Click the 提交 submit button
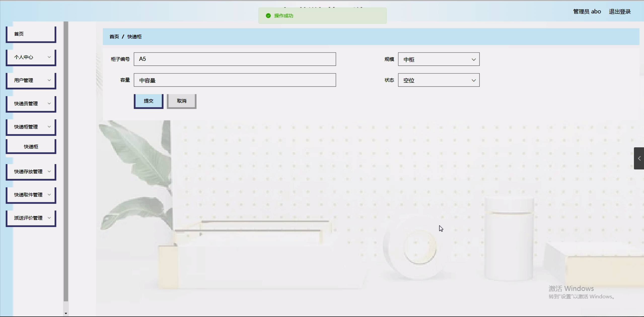Screen dimensions: 644x317 [x=148, y=101]
